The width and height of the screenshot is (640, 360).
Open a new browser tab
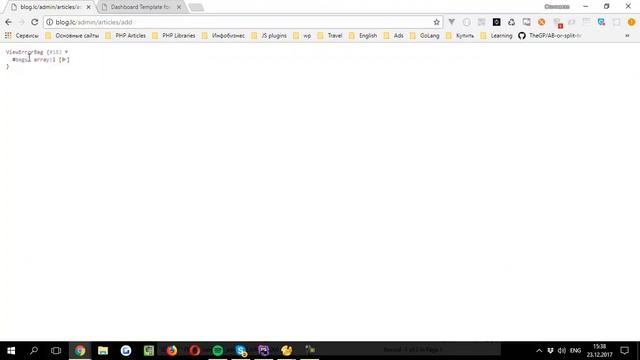pos(196,7)
